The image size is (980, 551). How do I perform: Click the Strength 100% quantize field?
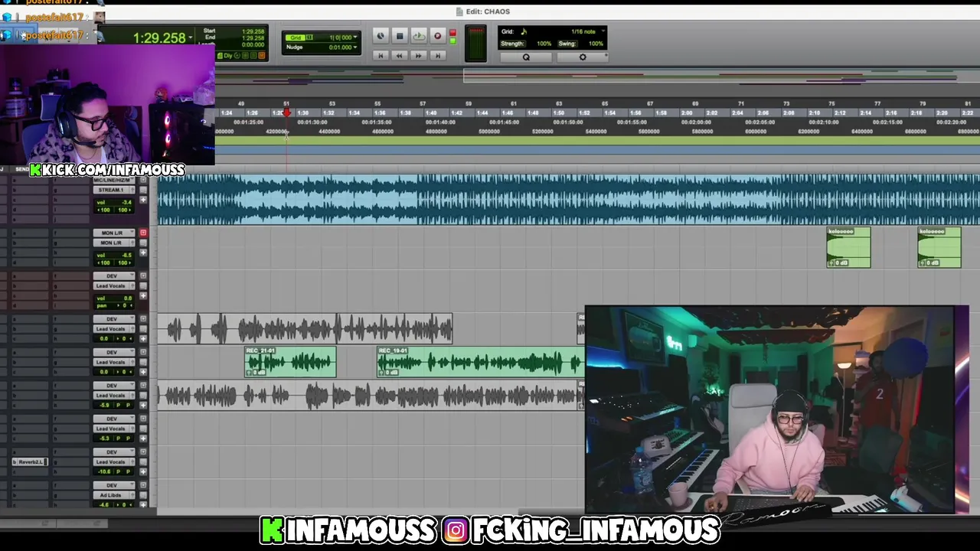click(x=527, y=44)
